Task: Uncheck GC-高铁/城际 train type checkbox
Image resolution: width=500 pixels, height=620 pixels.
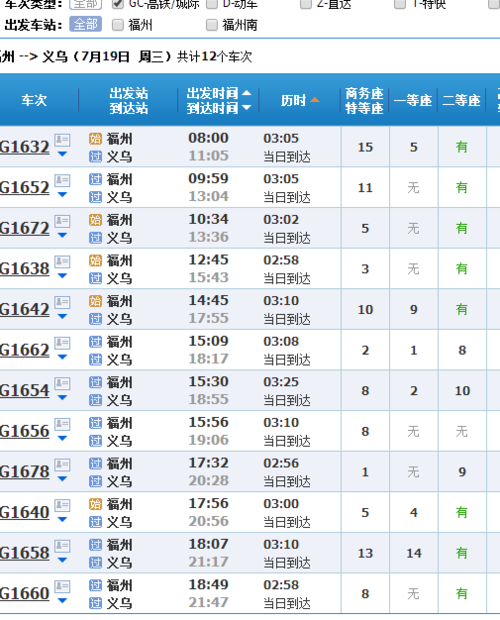Action: [x=118, y=4]
